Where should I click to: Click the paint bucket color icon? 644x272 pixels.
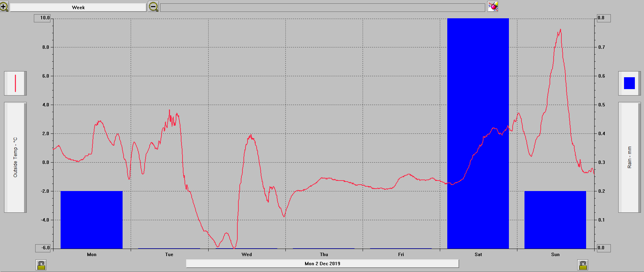tap(493, 6)
